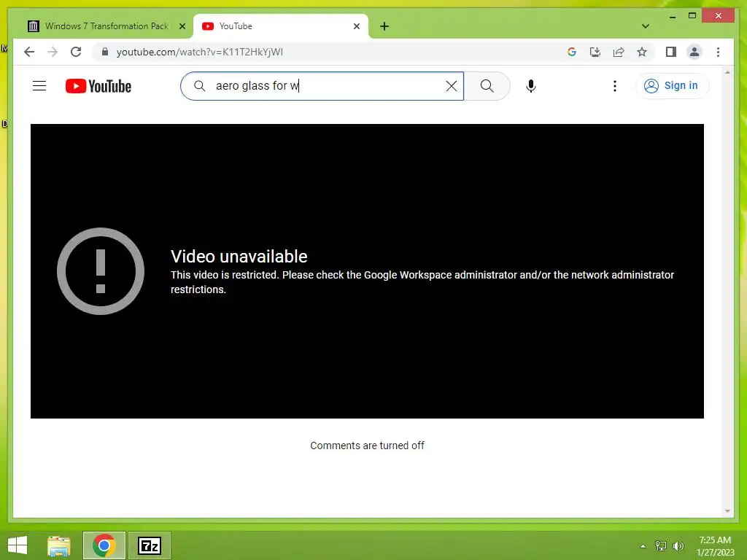Image resolution: width=747 pixels, height=560 pixels.
Task: Bookmark this tab with the star icon
Action: pos(642,52)
